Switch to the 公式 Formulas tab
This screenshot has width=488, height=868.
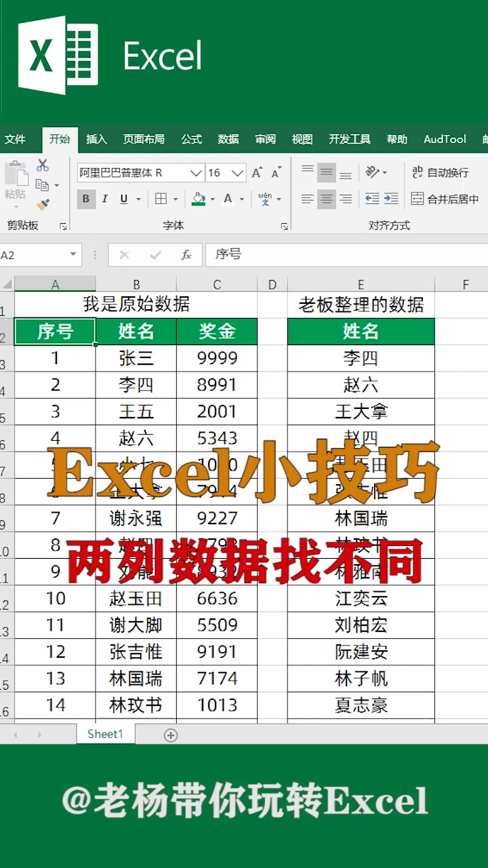[191, 139]
